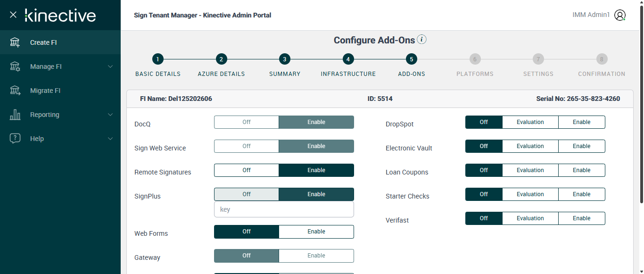Expand the Help submenu chevron

pos(110,139)
